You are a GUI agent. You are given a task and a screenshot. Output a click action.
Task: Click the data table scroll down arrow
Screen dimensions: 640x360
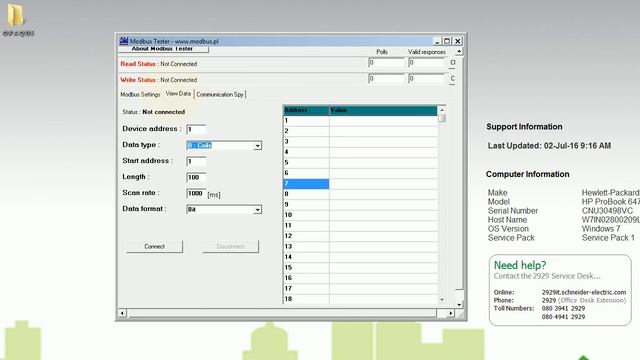tap(442, 300)
